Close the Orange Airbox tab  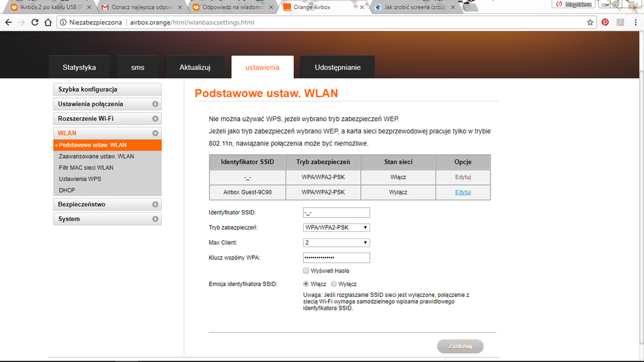(362, 7)
